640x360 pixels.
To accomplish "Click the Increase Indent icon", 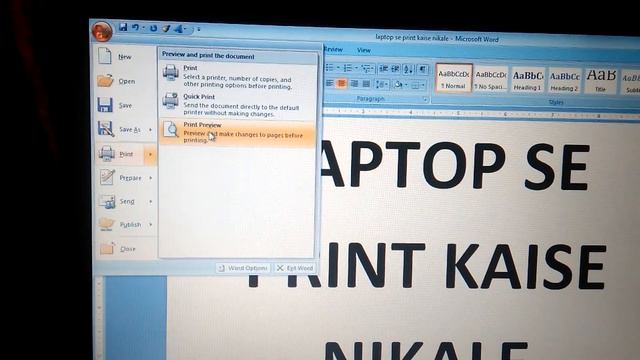I will click(396, 69).
